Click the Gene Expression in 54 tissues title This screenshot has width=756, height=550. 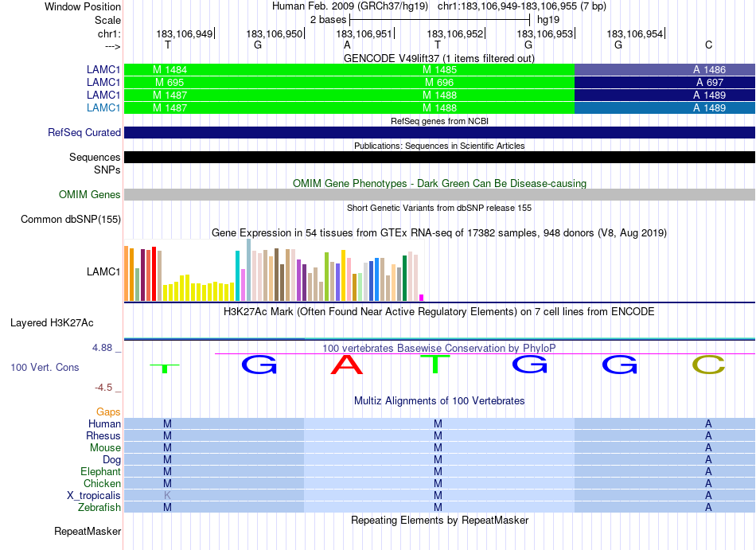pyautogui.click(x=438, y=233)
